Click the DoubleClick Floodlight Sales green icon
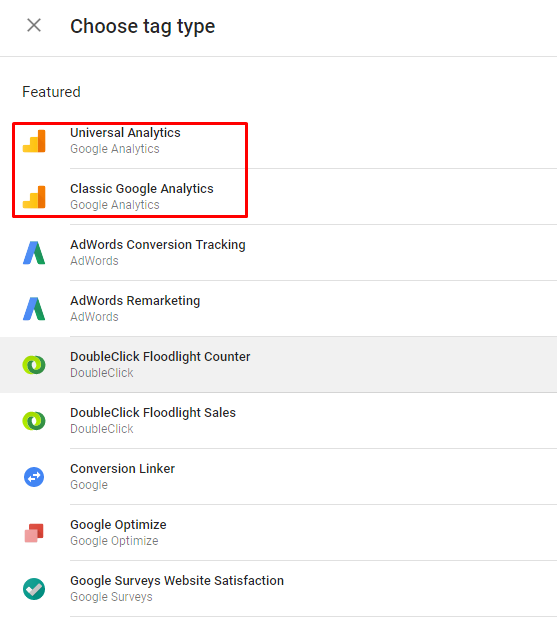 (x=34, y=421)
